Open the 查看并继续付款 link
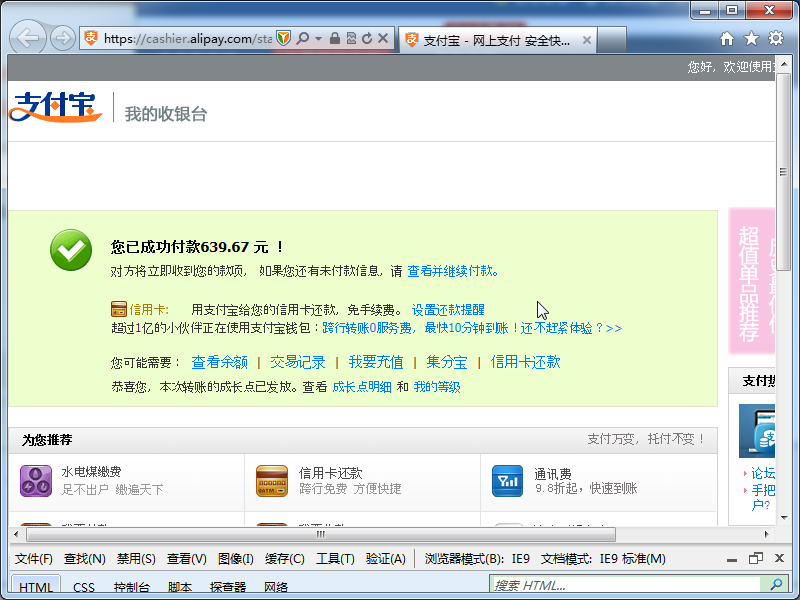The image size is (800, 600). click(x=453, y=271)
